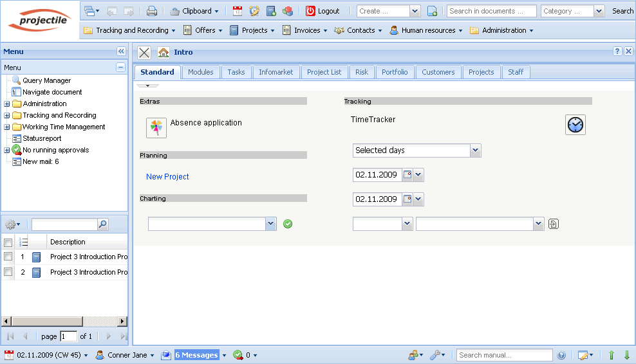Screen dimensions: 636x364
Task: Click the New Project link
Action: point(167,177)
